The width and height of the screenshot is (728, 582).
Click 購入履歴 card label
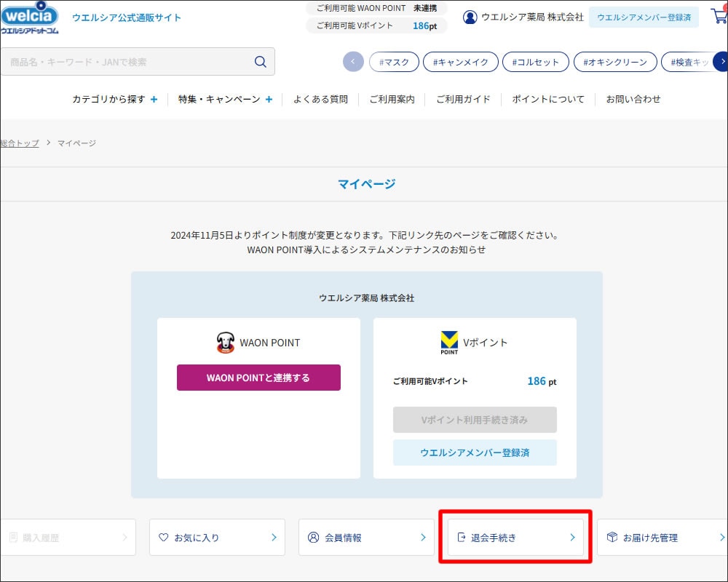41,538
